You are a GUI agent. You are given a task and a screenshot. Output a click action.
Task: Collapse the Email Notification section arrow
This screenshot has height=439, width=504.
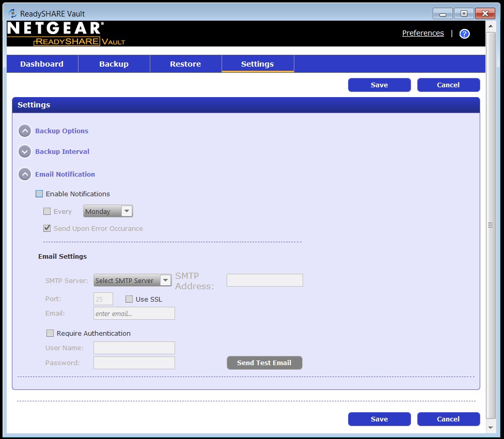[25, 174]
